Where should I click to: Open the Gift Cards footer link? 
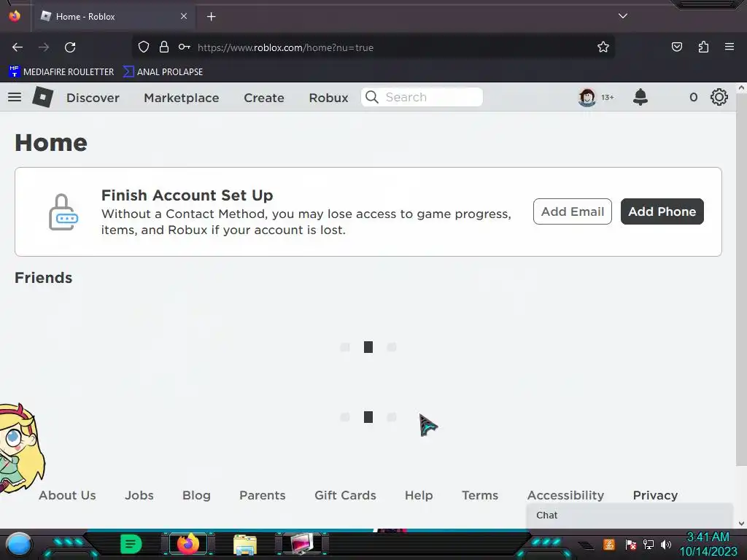coord(345,495)
